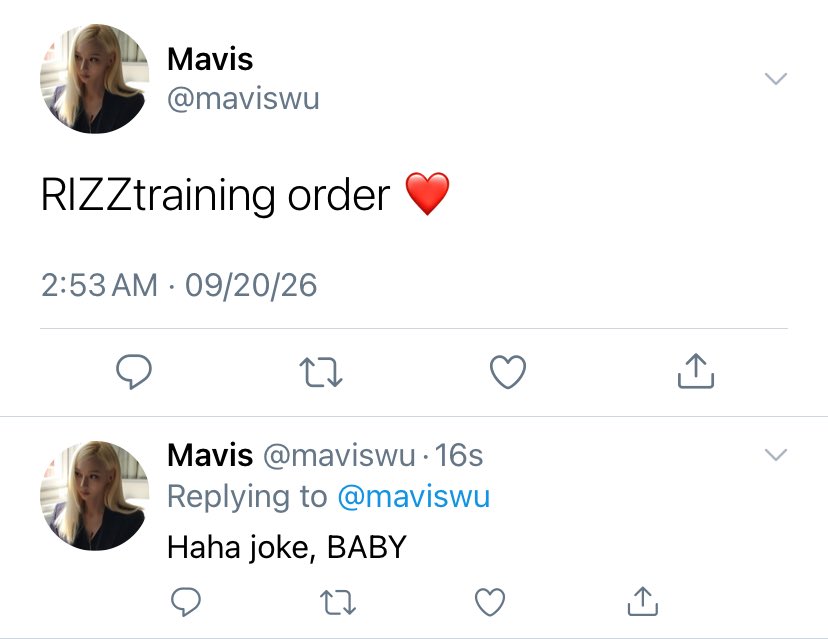The image size is (828, 639).
Task: Share the main RIZZtraining order tweet
Action: click(695, 371)
